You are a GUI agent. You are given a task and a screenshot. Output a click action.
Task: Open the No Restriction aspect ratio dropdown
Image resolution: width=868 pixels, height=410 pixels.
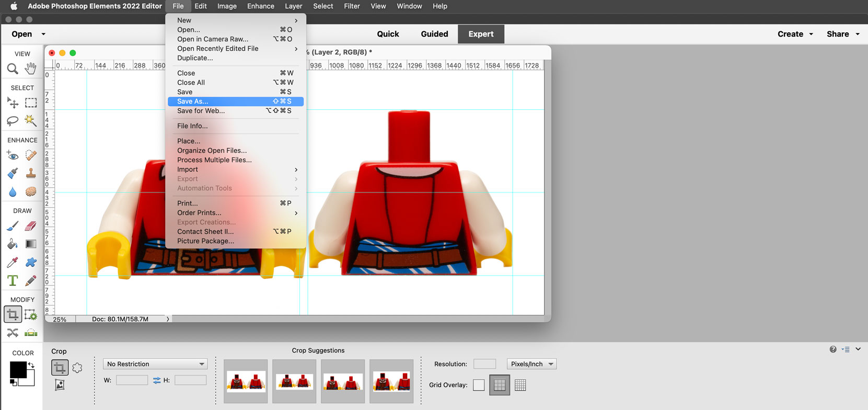(x=155, y=364)
